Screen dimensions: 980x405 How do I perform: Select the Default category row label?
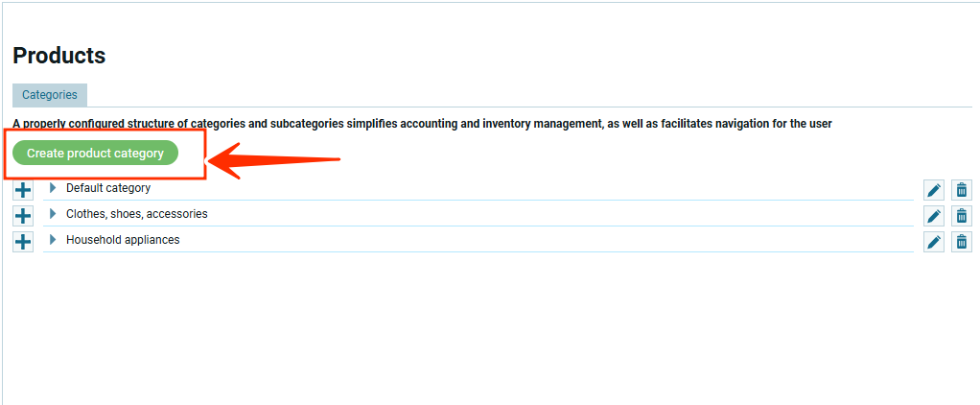pyautogui.click(x=108, y=188)
